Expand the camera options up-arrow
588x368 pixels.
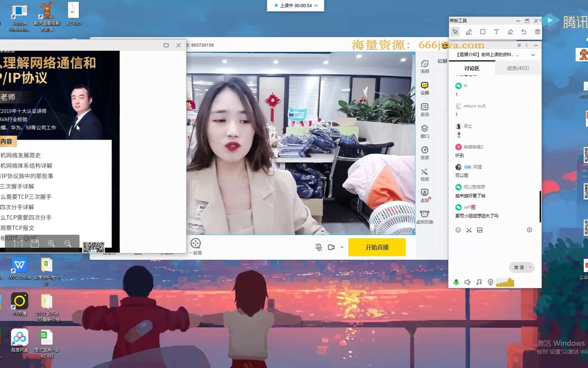(x=342, y=247)
